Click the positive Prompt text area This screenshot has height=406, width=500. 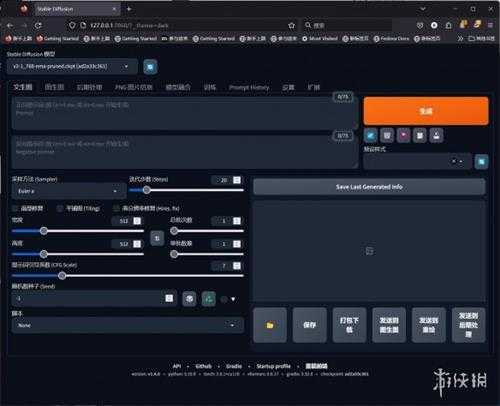point(185,113)
